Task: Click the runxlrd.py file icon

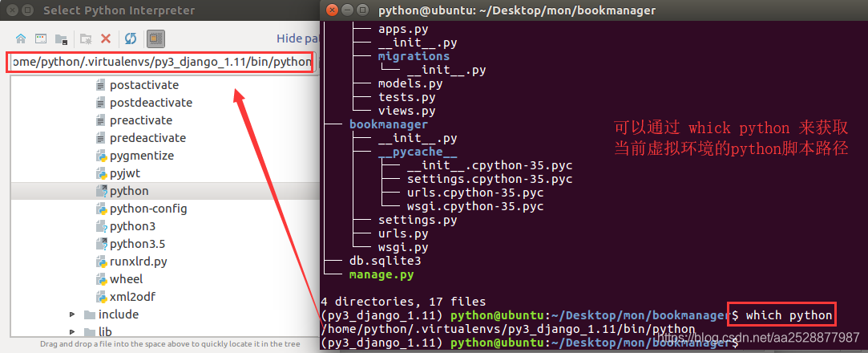Action: pos(101,262)
